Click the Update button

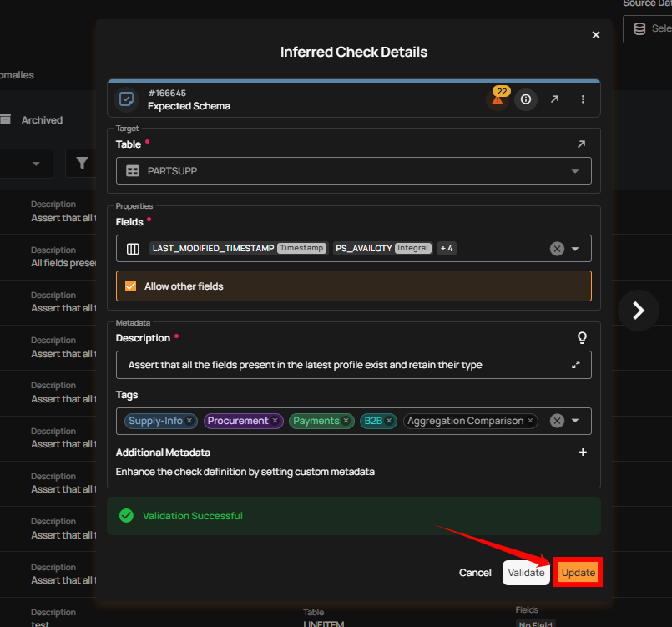578,573
